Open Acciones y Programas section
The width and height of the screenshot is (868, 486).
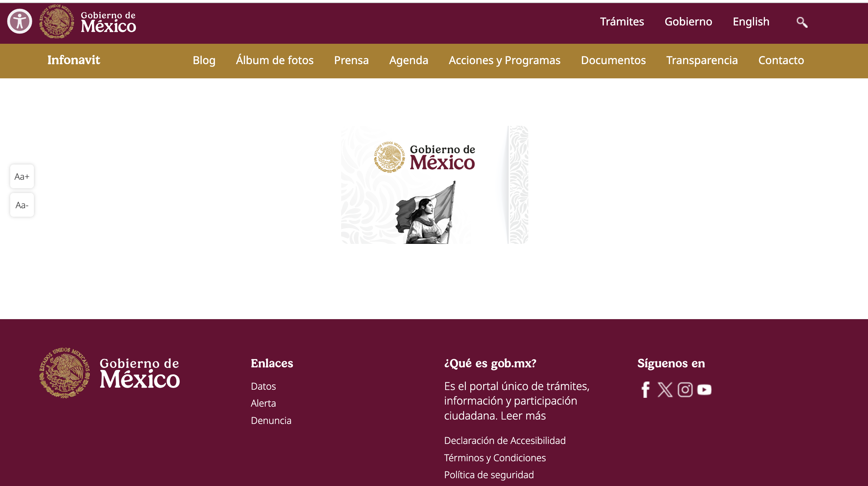tap(505, 60)
